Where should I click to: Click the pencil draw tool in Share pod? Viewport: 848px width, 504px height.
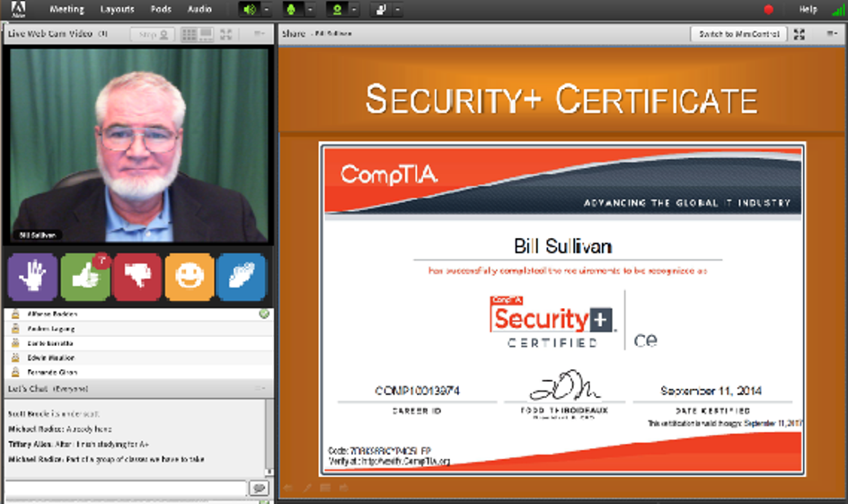click(306, 488)
